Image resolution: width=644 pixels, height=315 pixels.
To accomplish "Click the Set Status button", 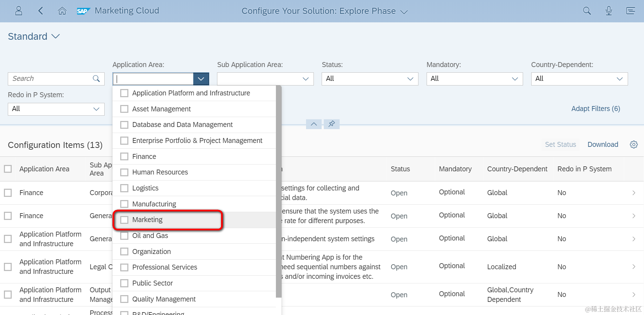I will point(560,144).
